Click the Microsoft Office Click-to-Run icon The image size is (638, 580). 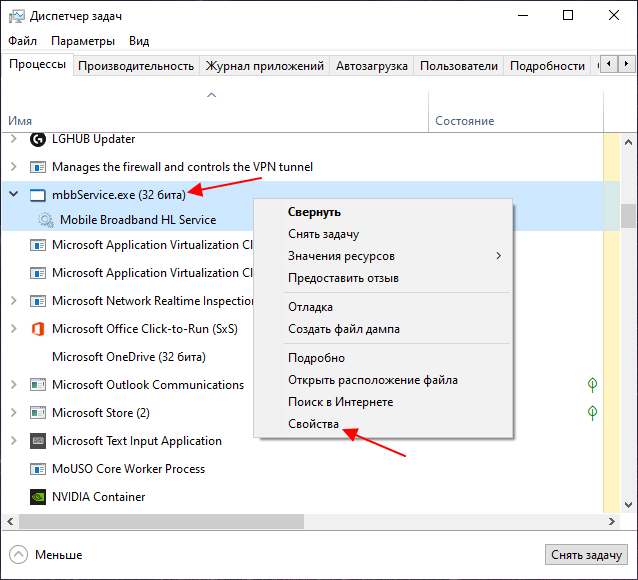[38, 329]
